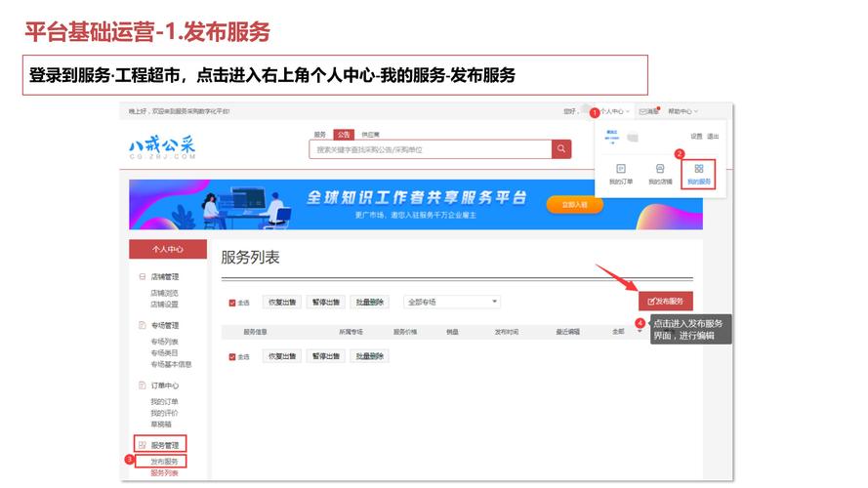Click the 服务列表 page heading
This screenshot has width=868, height=488.
[x=250, y=258]
